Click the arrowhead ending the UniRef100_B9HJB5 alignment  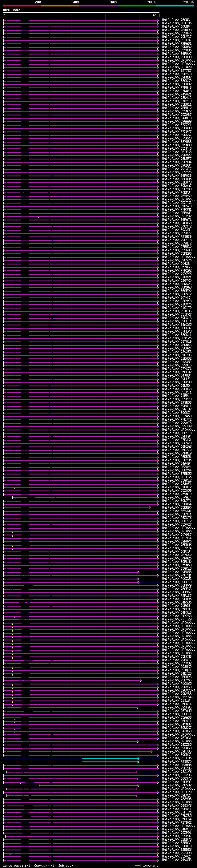151,751
